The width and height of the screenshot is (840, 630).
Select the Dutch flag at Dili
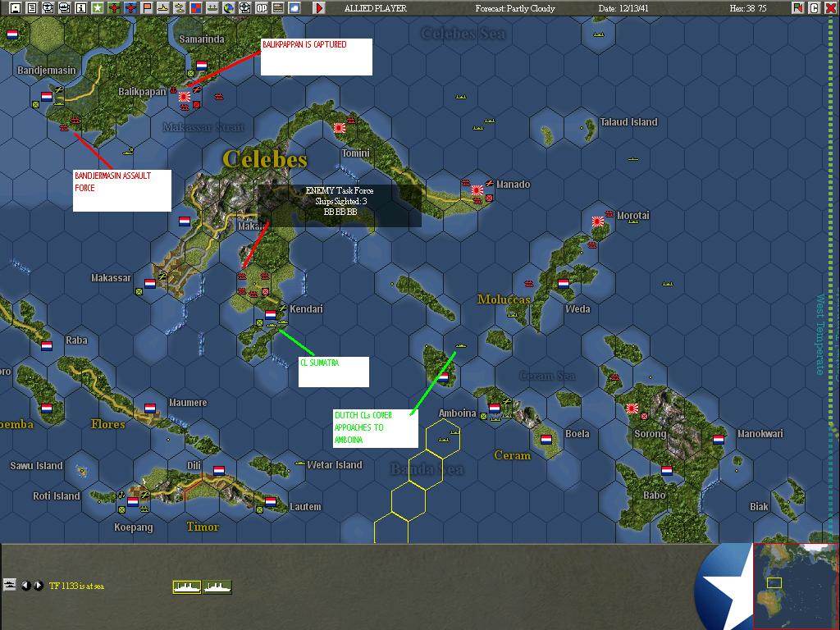218,470
